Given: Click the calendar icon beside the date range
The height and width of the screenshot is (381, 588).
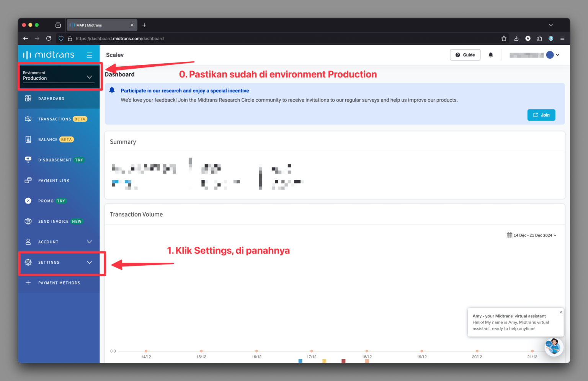Looking at the screenshot, I should click(x=510, y=235).
